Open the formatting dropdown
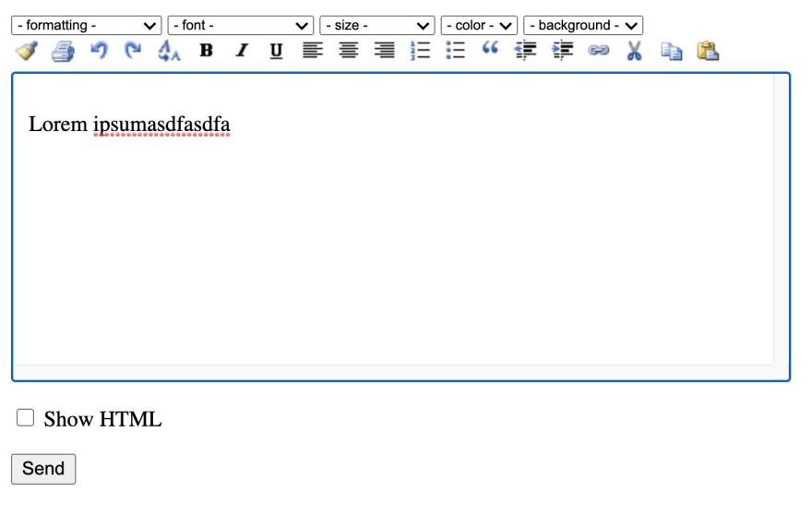 click(x=87, y=26)
